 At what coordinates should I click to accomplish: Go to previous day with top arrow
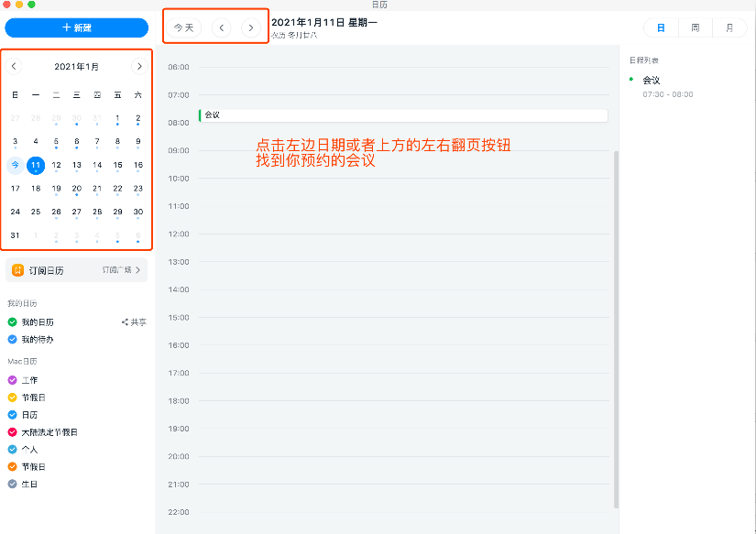(x=222, y=27)
